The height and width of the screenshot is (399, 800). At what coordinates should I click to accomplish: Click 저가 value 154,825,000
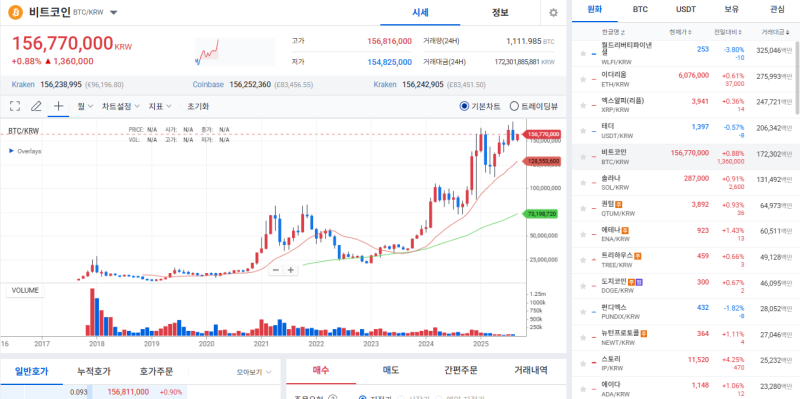[x=389, y=62]
